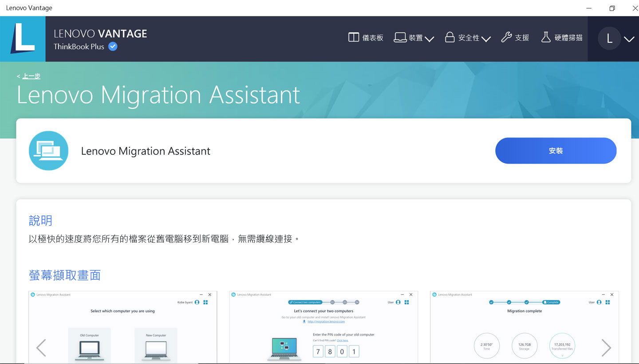Open the 'Migration complete' screenshot thumbnail
639x364 pixels.
(525, 327)
